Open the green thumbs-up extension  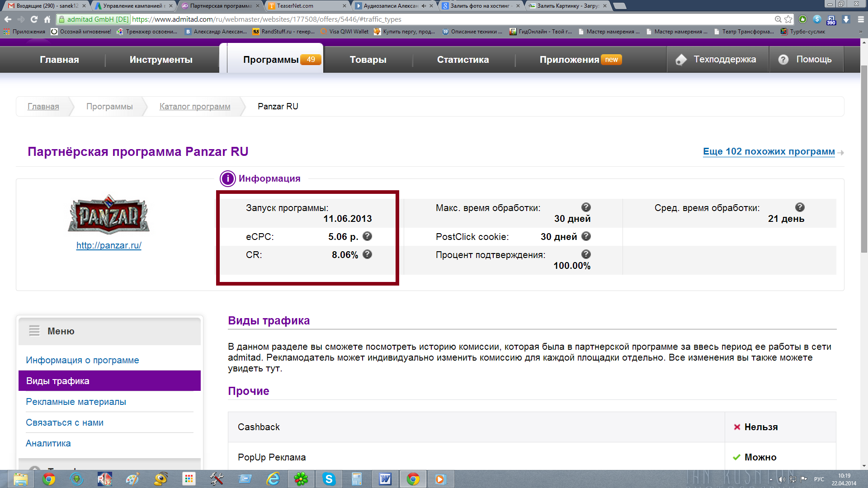click(x=803, y=19)
